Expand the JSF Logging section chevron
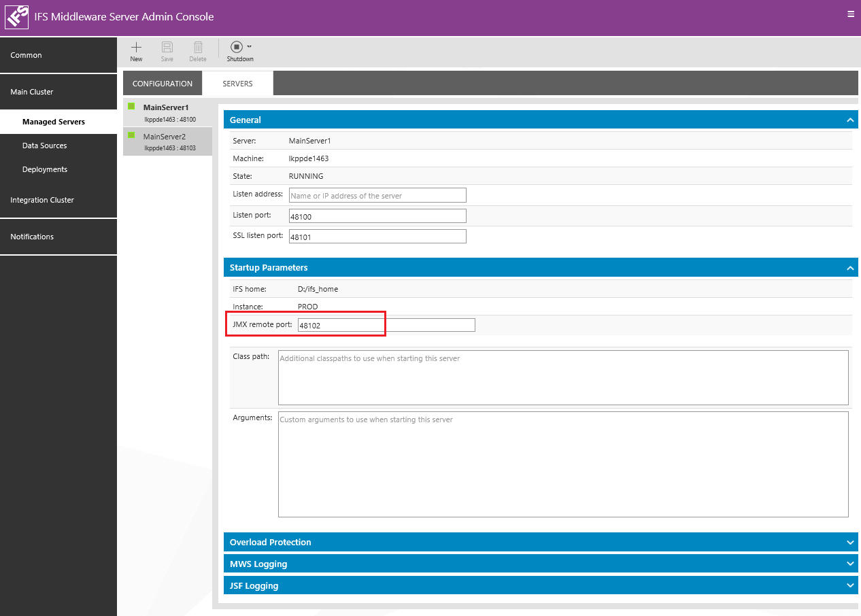The width and height of the screenshot is (861, 616). coord(850,586)
